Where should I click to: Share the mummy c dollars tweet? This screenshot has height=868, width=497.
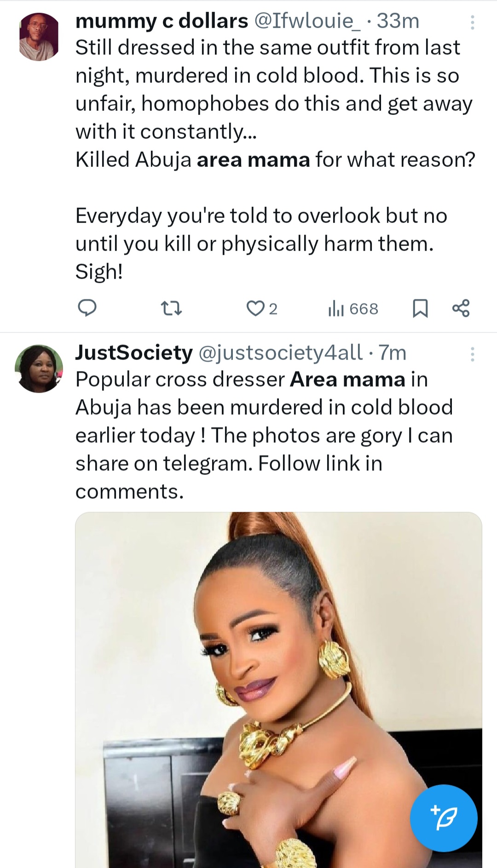461,308
